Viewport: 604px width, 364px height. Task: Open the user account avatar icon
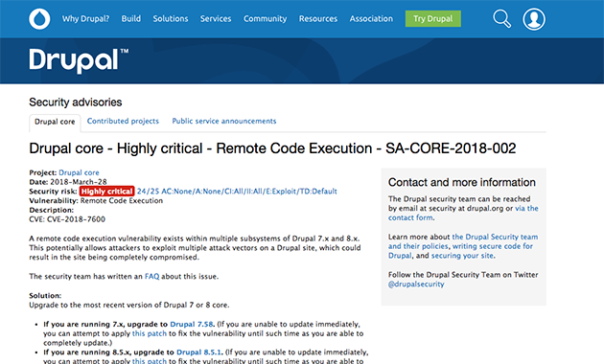533,19
